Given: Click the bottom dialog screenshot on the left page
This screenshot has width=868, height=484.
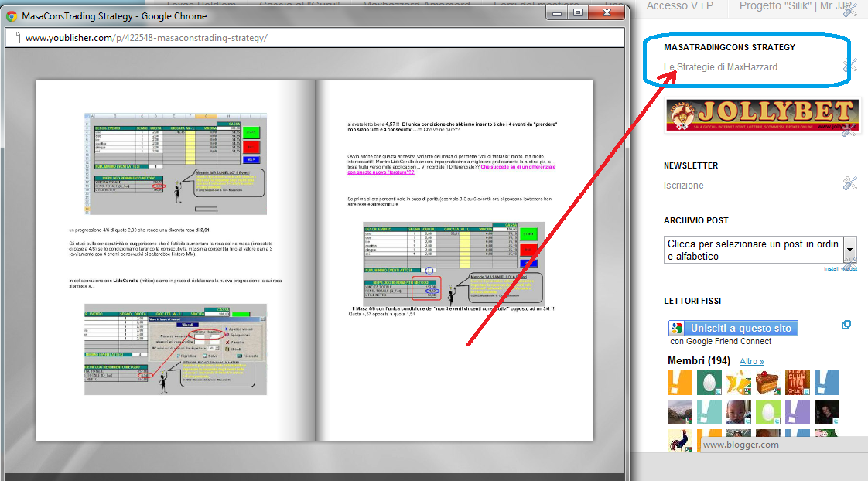Looking at the screenshot, I should [x=176, y=349].
